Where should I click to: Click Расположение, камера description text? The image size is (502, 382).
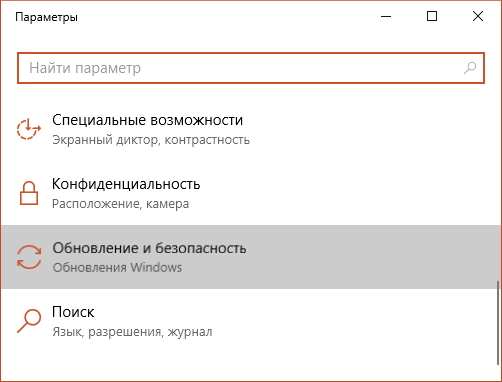click(120, 204)
